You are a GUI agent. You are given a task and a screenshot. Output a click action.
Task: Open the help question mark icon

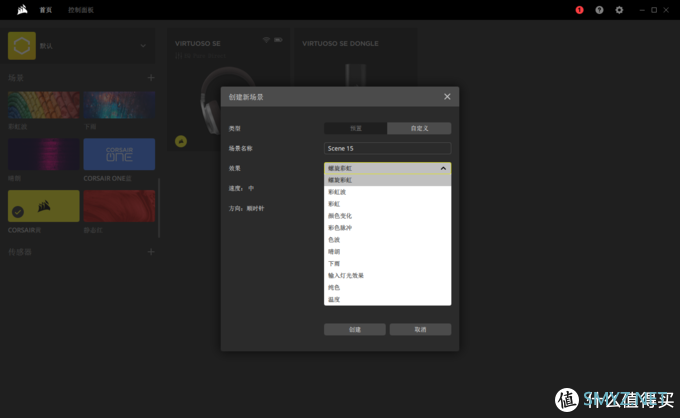599,10
